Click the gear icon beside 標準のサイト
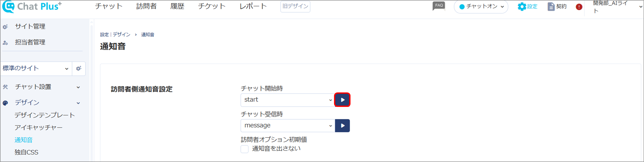Image resolution: width=644 pixels, height=162 pixels. (79, 68)
